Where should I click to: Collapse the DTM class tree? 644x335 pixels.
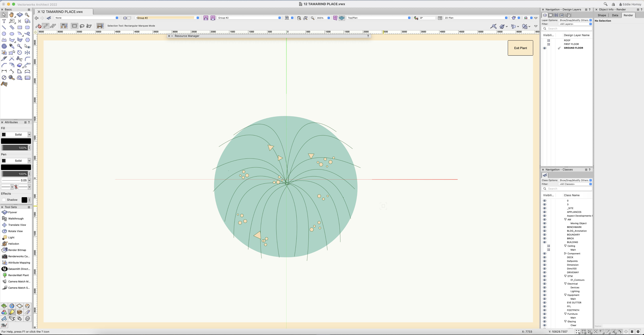click(x=565, y=276)
